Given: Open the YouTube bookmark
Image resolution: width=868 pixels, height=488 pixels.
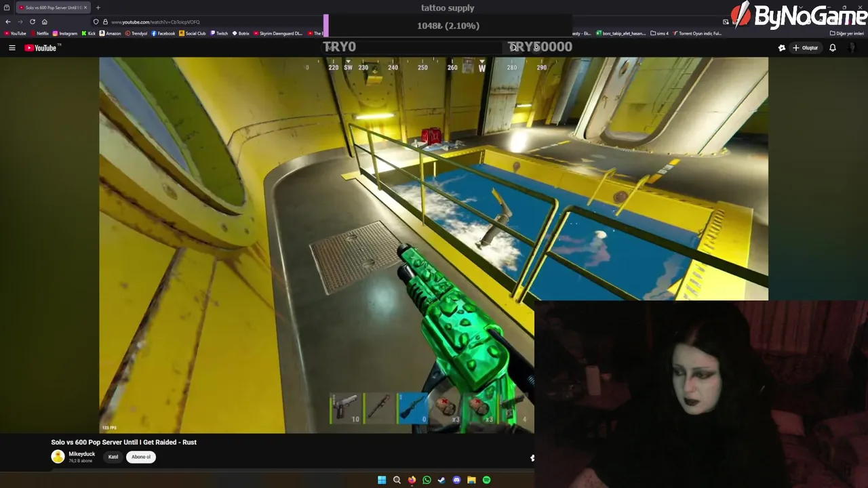Looking at the screenshot, I should (x=16, y=33).
